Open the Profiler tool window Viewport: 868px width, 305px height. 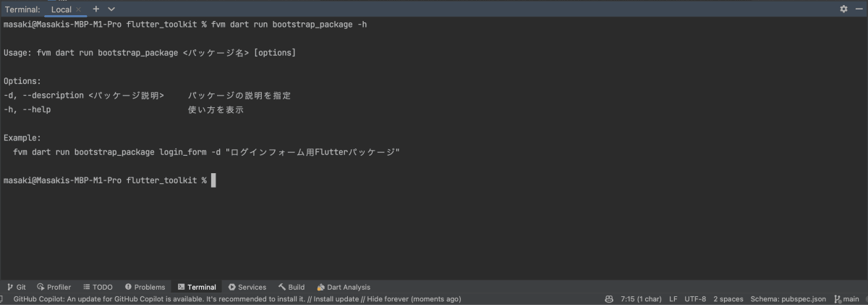pyautogui.click(x=54, y=287)
